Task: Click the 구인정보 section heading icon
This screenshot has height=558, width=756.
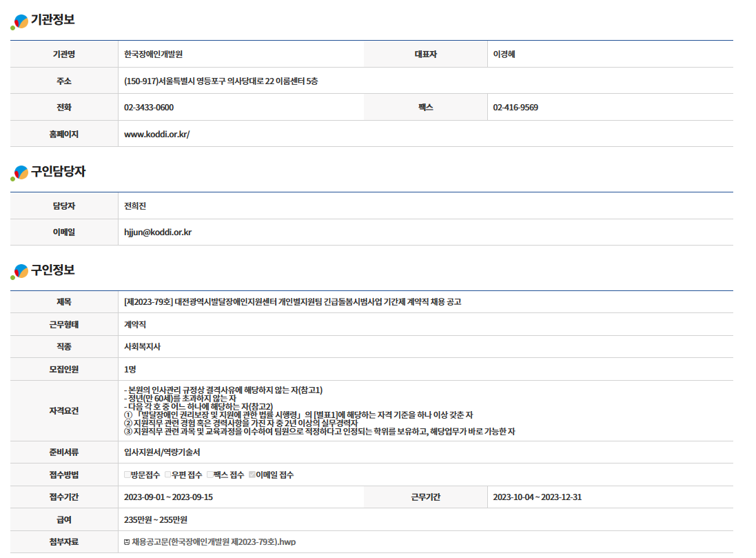Action: [20, 272]
